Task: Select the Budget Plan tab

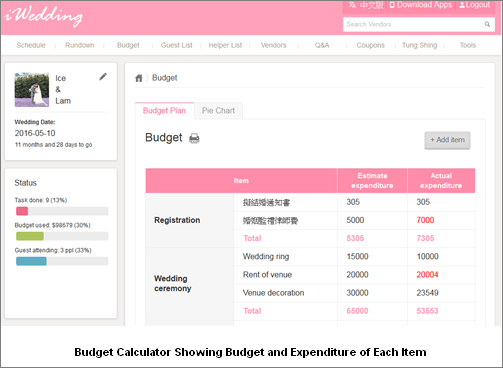Action: coord(164,111)
